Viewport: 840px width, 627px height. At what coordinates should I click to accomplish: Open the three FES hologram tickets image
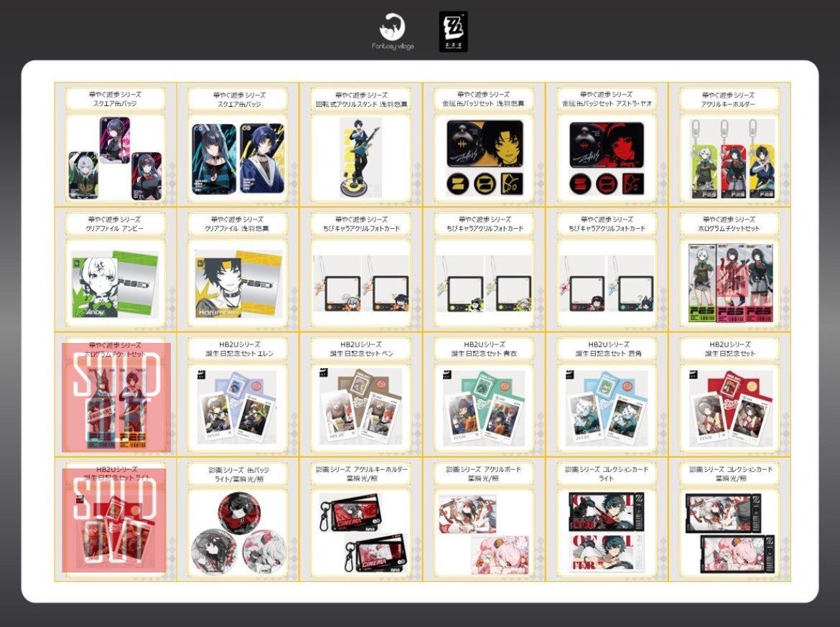729,283
